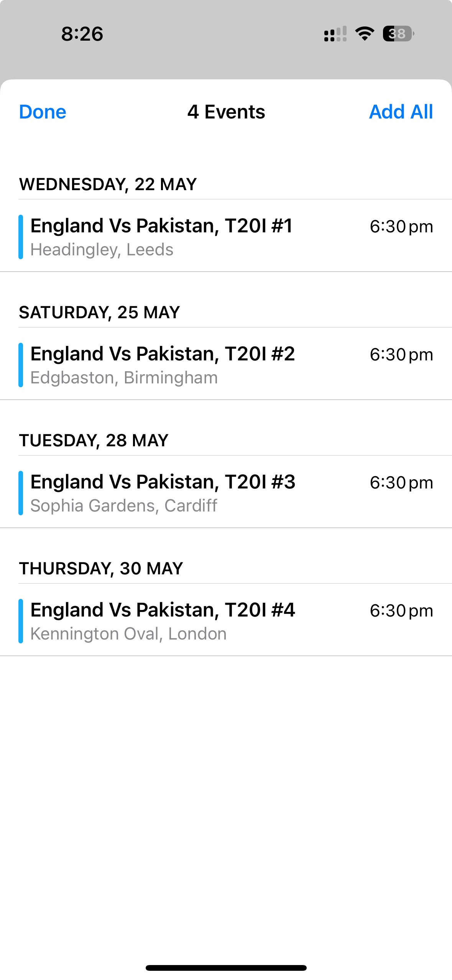Viewport: 452px width, 980px height.
Task: Click the 6:30 pm time for T20I #2
Action: click(x=401, y=355)
